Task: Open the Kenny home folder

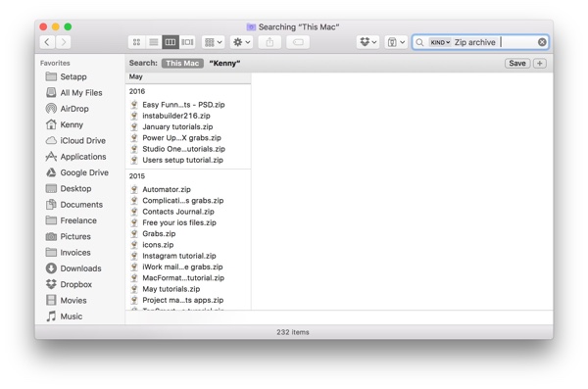Action: (65, 124)
